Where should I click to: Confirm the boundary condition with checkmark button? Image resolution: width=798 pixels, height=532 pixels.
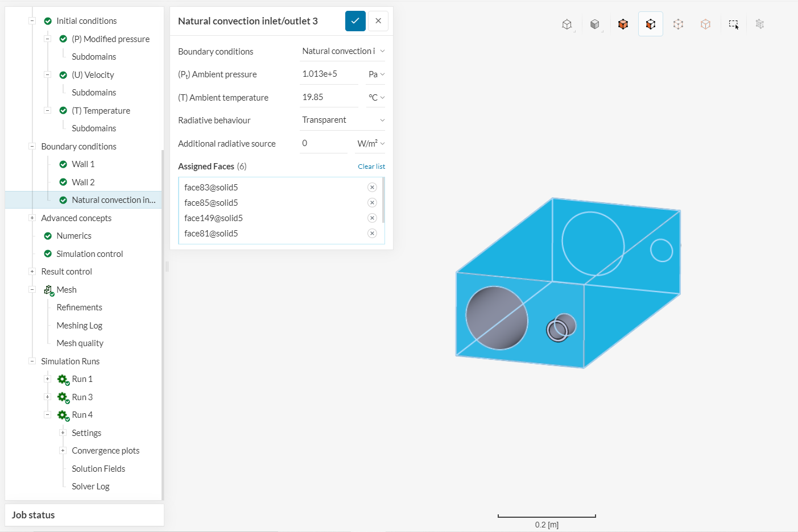[x=355, y=21]
